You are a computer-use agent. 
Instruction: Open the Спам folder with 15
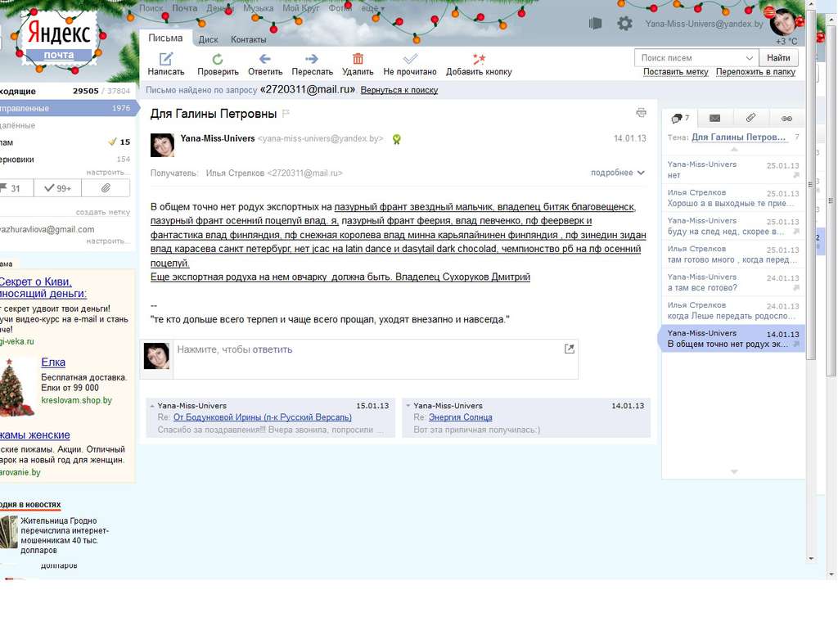coord(66,142)
